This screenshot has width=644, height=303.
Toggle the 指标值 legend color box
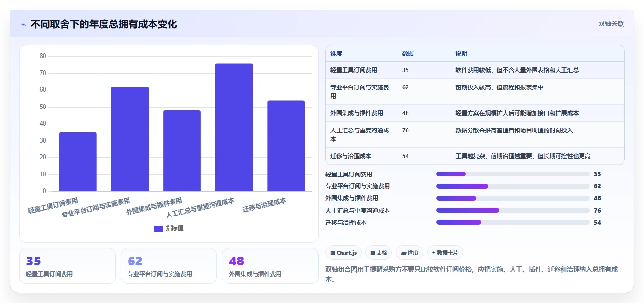pos(158,228)
